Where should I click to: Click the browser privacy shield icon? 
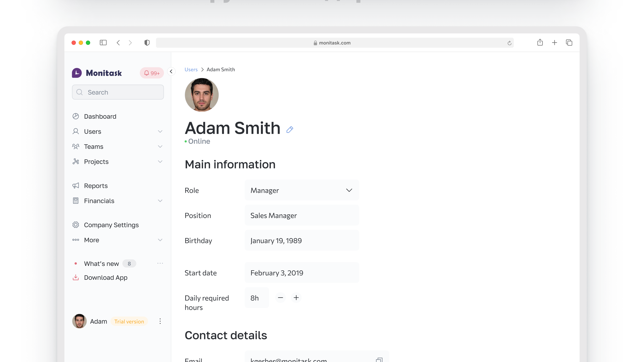coord(147,43)
